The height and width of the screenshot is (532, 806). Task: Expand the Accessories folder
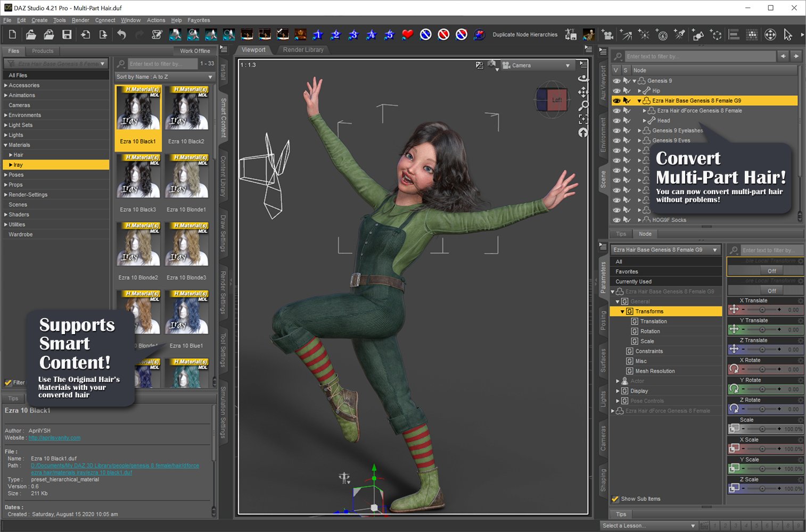6,85
